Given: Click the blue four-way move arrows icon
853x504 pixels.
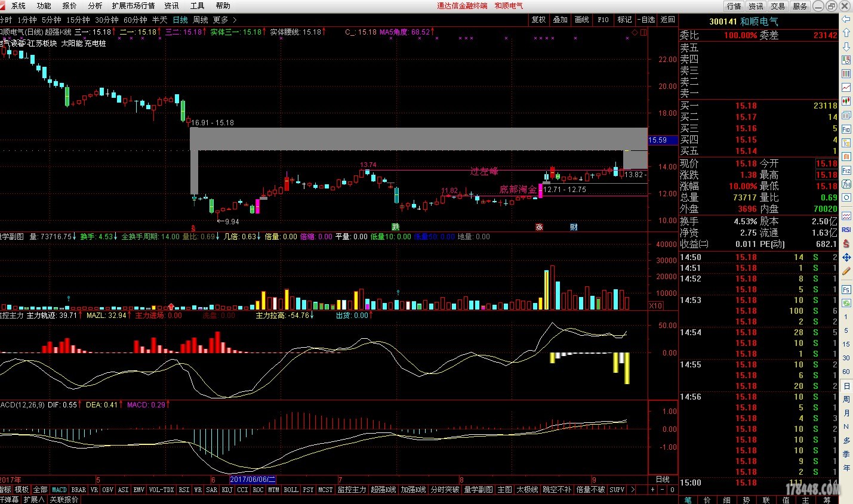Looking at the screenshot, I should (x=846, y=257).
